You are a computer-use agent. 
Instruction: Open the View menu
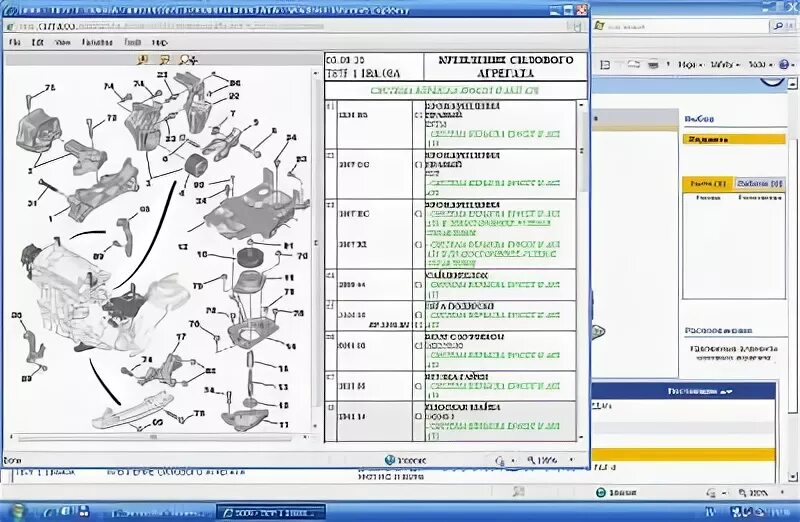click(x=62, y=42)
